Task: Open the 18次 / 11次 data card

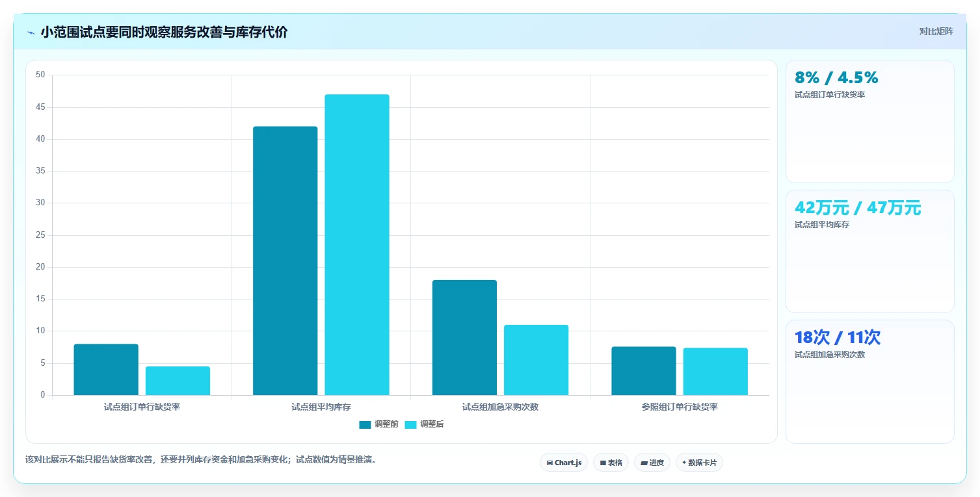Action: 870,381
